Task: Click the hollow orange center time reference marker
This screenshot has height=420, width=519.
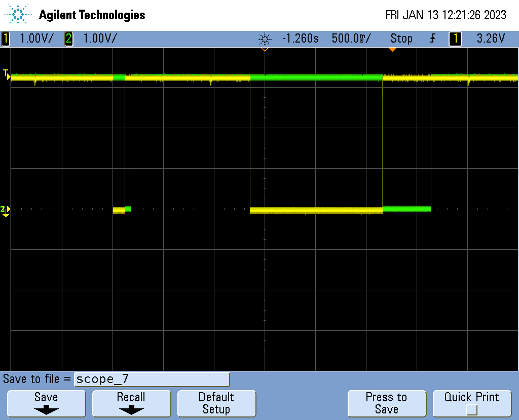Action: [x=264, y=50]
